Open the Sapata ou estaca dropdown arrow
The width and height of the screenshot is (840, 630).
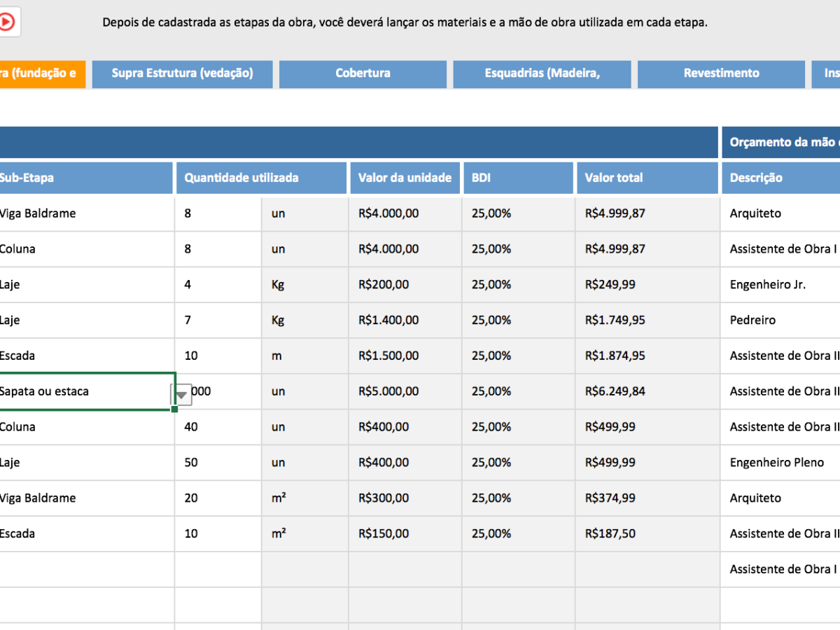pos(182,395)
